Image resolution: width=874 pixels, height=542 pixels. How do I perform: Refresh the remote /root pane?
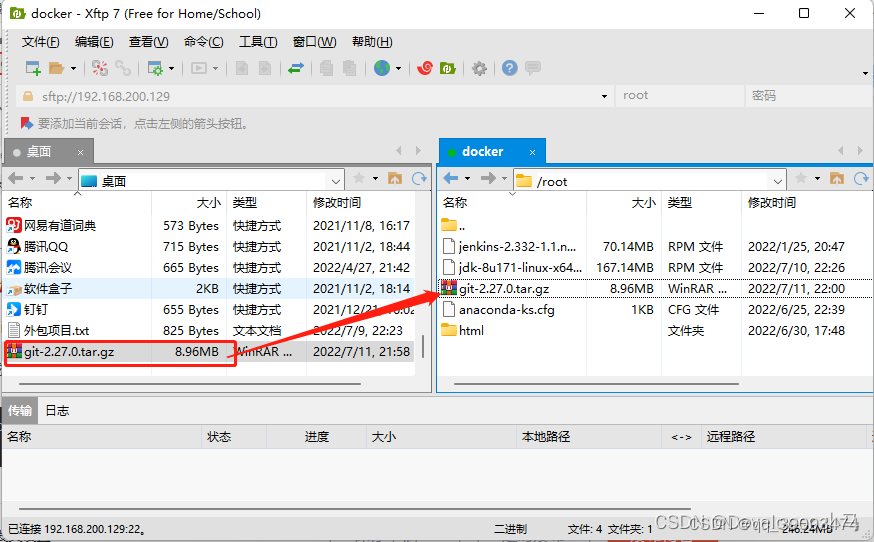click(x=861, y=178)
